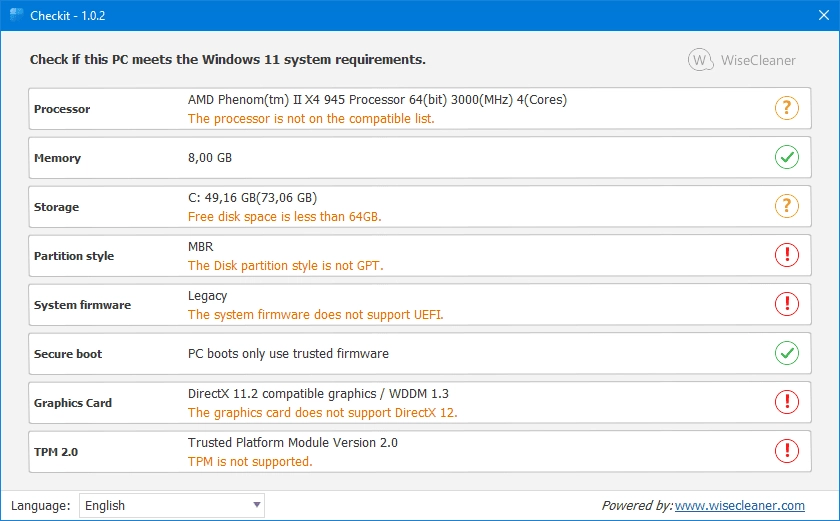Click the TPM 2.0 red warning icon
840x521 pixels.
pos(786,451)
